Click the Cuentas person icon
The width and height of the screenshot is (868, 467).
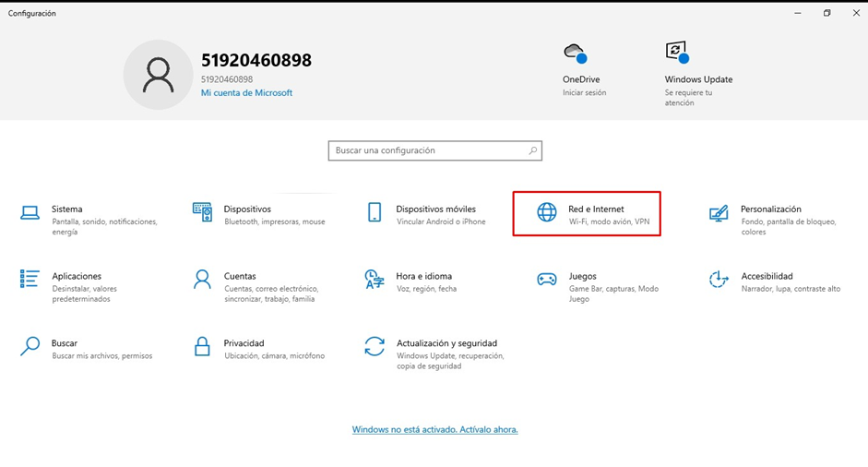(x=202, y=279)
